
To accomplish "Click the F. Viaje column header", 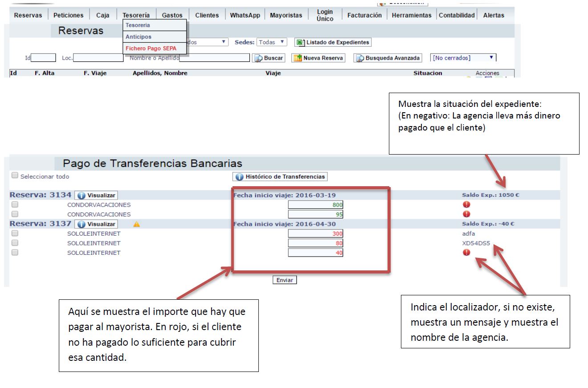I will pyautogui.click(x=95, y=73).
